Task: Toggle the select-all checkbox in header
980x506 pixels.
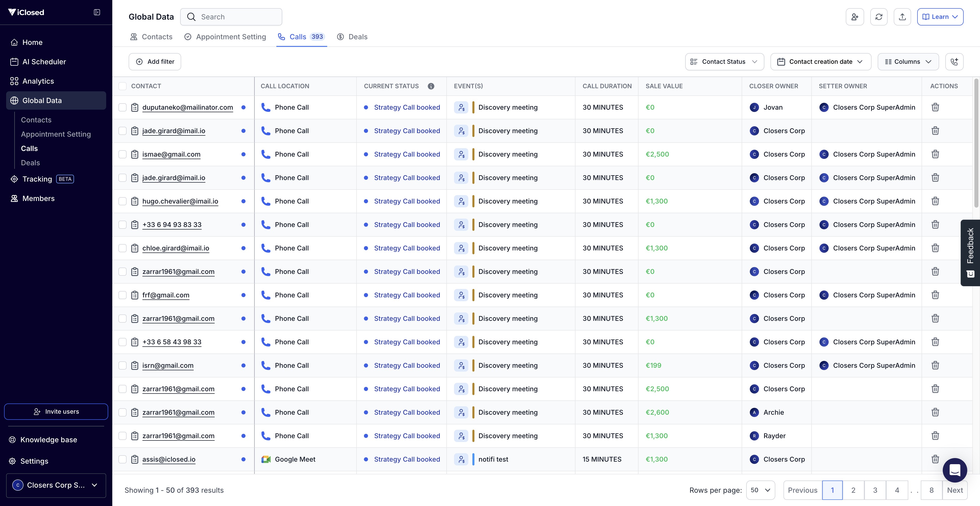Action: (x=122, y=86)
